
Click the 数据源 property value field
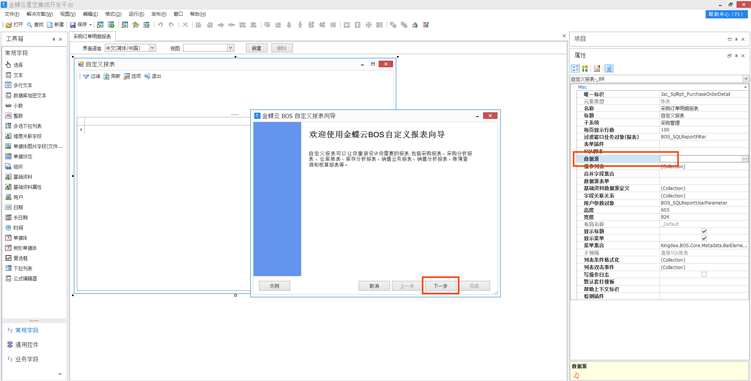[700, 159]
